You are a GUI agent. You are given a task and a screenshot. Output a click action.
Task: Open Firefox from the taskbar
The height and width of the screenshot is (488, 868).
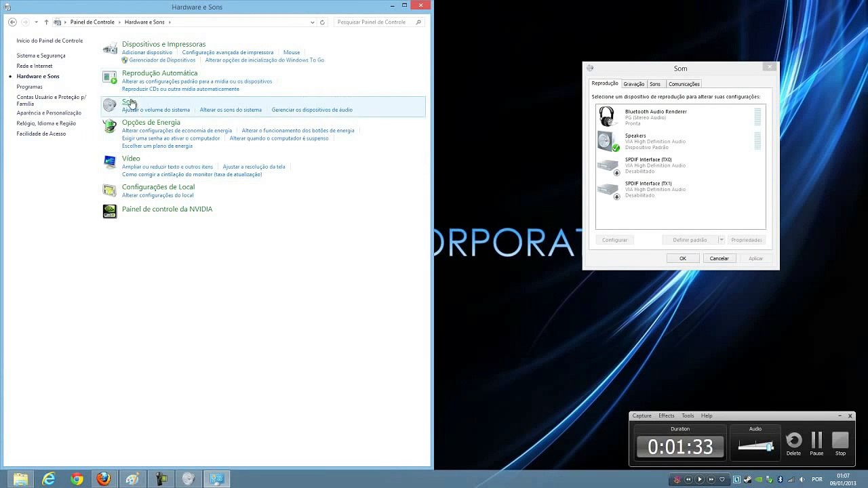104,479
